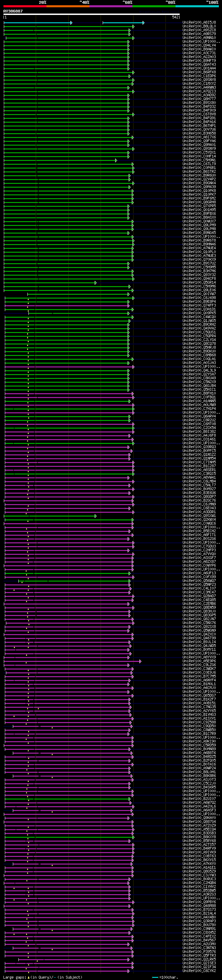This screenshot has height=980, width=222.
Task: Click hit UniRef100_B0PFC5
Action: [199, 451]
